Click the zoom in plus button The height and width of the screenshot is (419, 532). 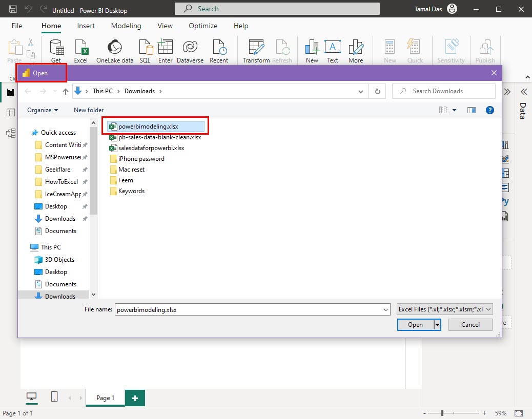pos(484,413)
